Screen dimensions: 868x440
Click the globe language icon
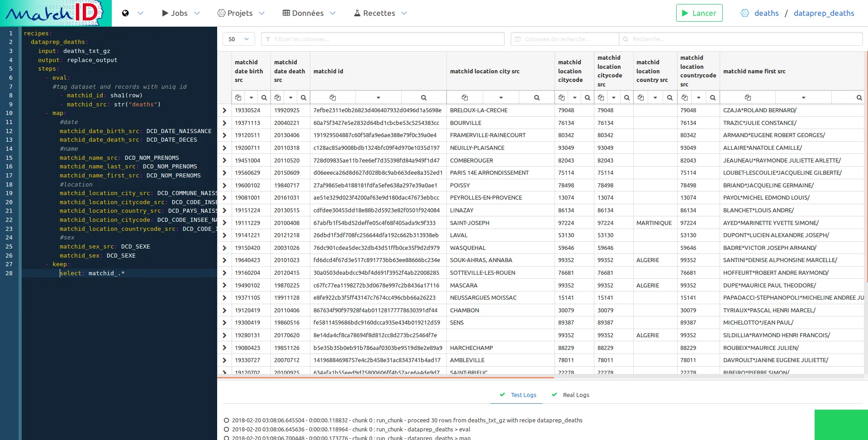[125, 13]
